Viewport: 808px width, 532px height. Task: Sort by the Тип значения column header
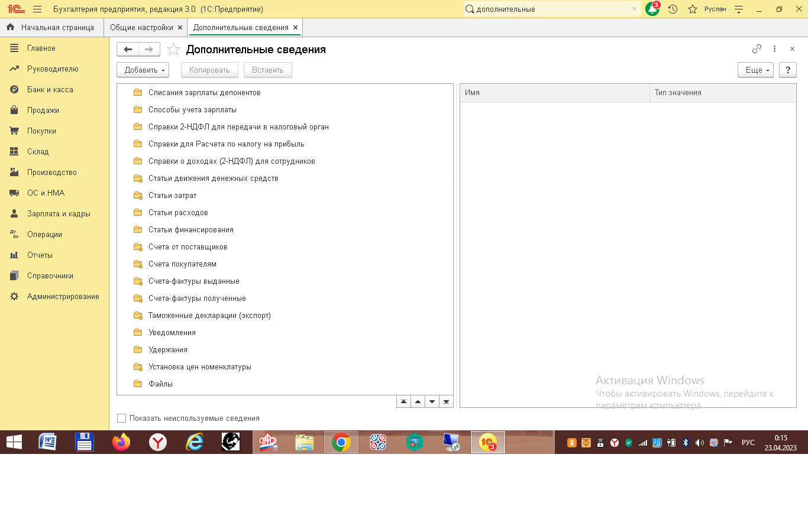pos(723,92)
